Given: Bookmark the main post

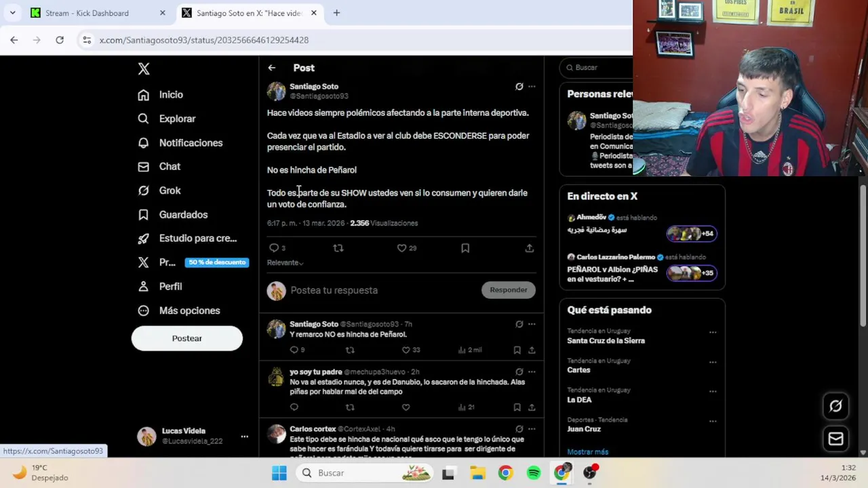Looking at the screenshot, I should (x=465, y=248).
